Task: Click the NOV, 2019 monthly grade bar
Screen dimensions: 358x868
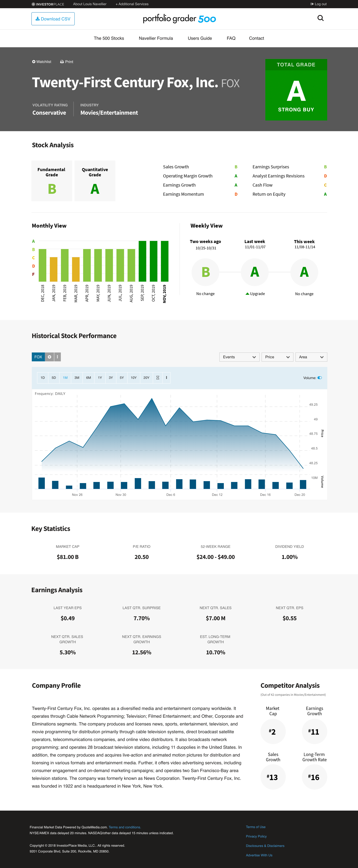Action: tap(165, 261)
